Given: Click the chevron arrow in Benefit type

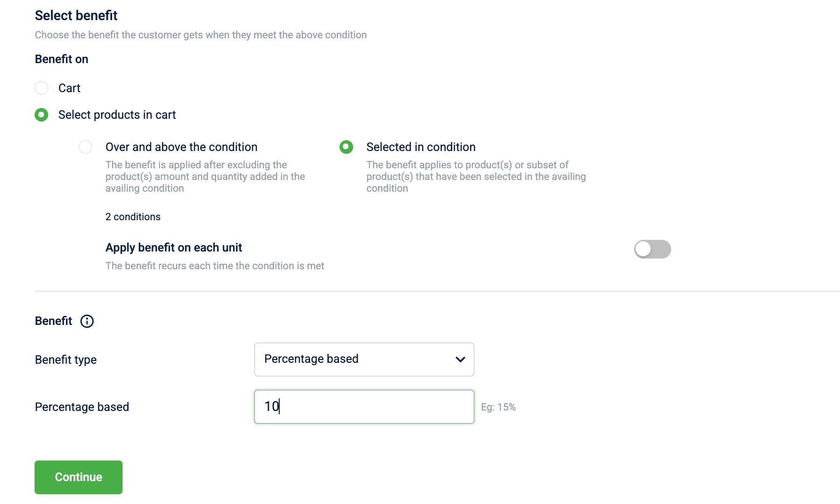Looking at the screenshot, I should click(460, 359).
